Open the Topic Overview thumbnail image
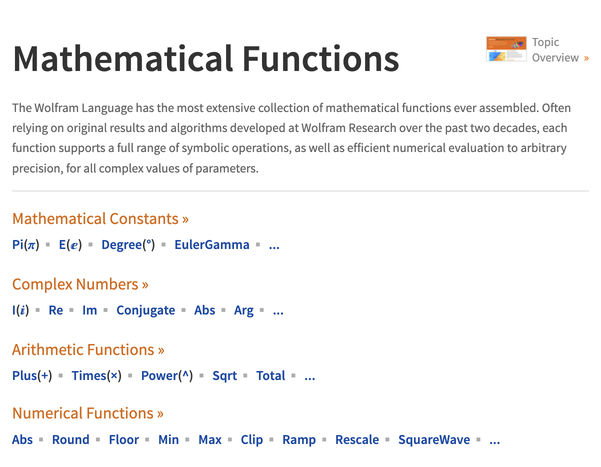This screenshot has width=601, height=467. click(x=506, y=49)
